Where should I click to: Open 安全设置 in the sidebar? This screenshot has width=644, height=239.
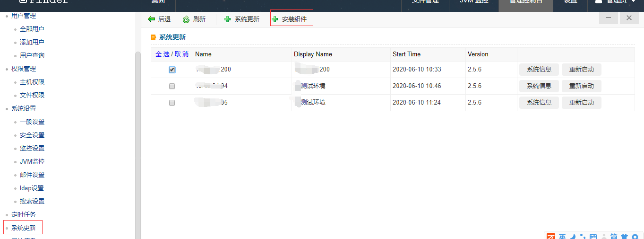click(32, 135)
